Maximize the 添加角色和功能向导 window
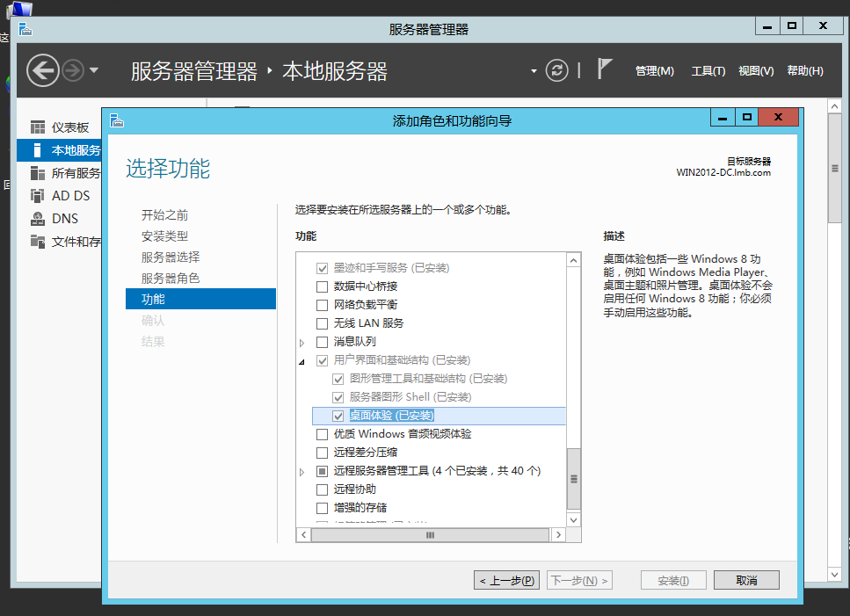This screenshot has height=616, width=850. click(747, 117)
